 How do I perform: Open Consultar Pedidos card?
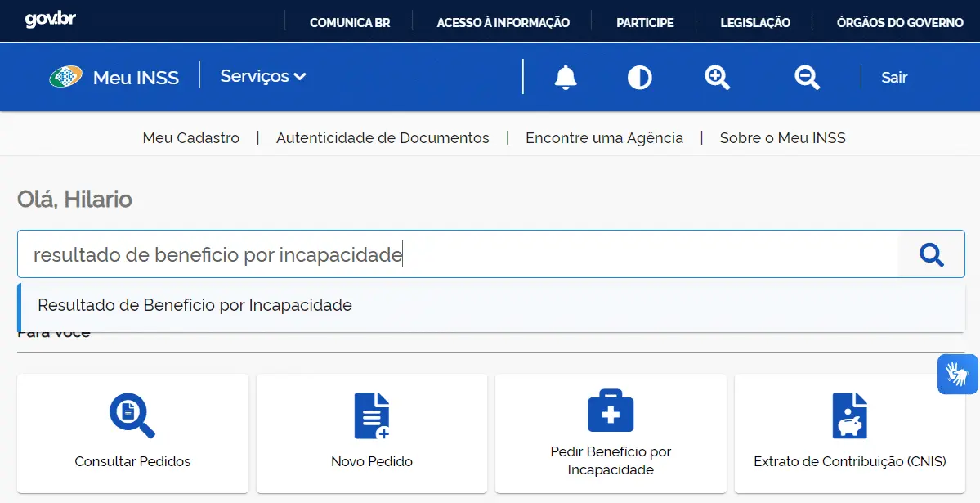click(132, 433)
